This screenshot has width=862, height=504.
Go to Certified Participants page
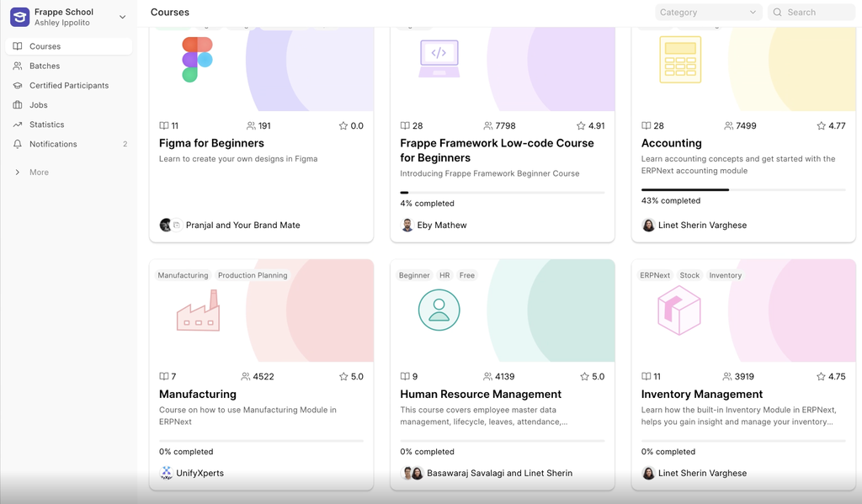click(x=69, y=85)
